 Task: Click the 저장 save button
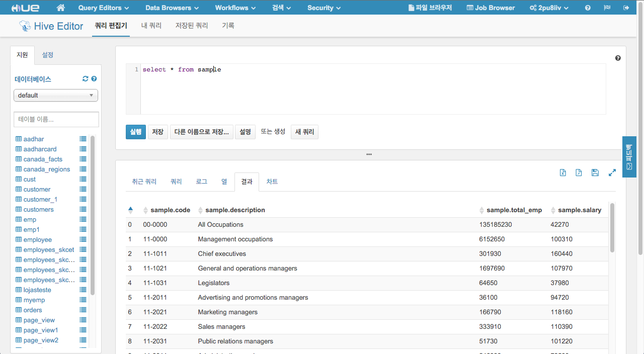tap(158, 132)
